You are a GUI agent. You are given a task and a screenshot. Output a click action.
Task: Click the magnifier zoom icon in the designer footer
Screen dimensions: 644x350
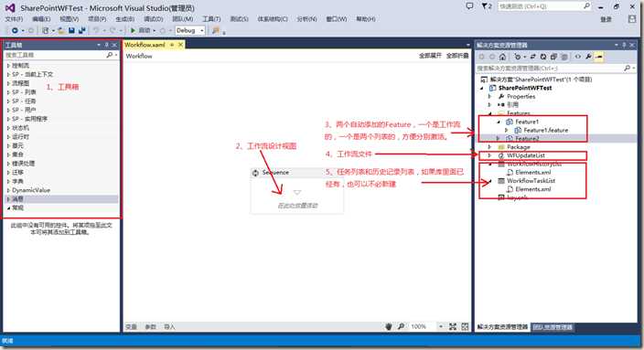pyautogui.click(x=401, y=326)
